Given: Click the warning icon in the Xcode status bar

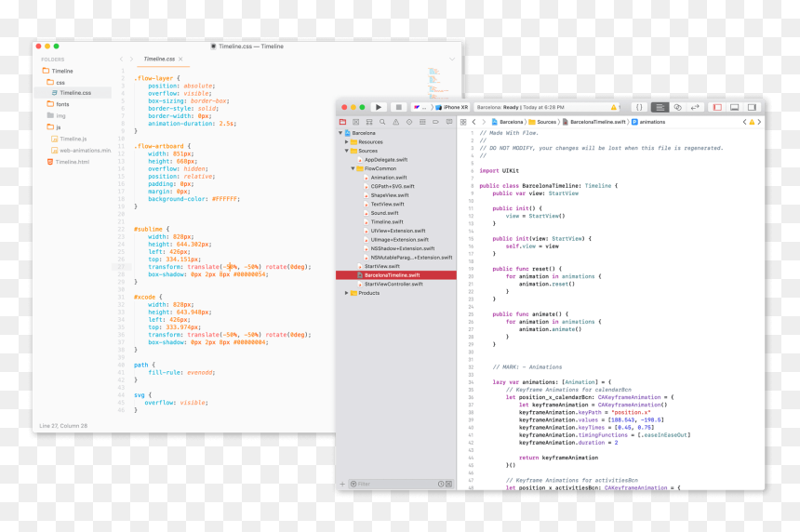Looking at the screenshot, I should pyautogui.click(x=614, y=107).
